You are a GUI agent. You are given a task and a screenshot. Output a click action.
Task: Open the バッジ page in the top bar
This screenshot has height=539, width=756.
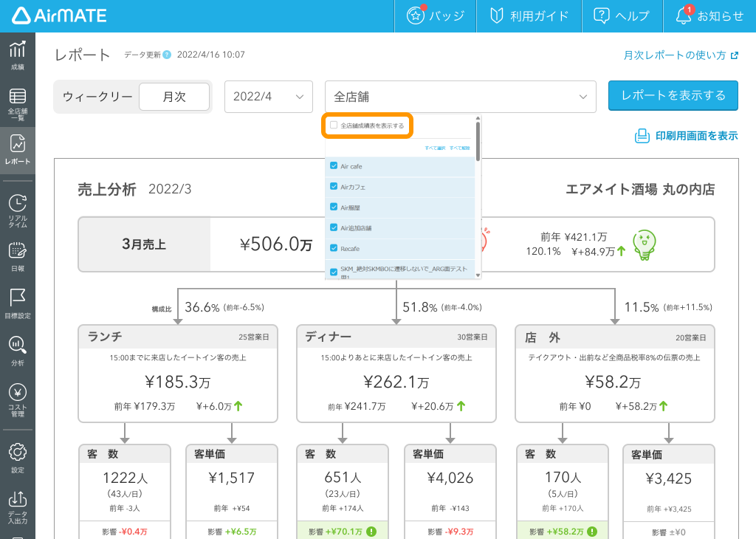(x=435, y=16)
